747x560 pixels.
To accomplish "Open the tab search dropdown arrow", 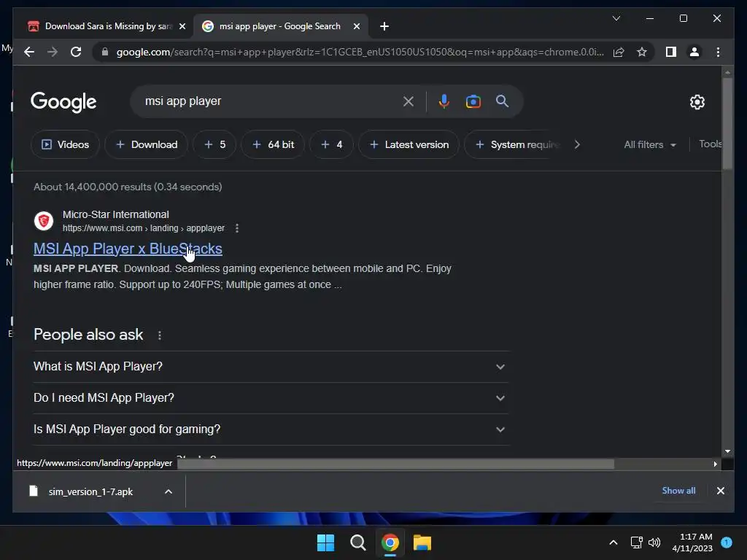I will click(616, 18).
